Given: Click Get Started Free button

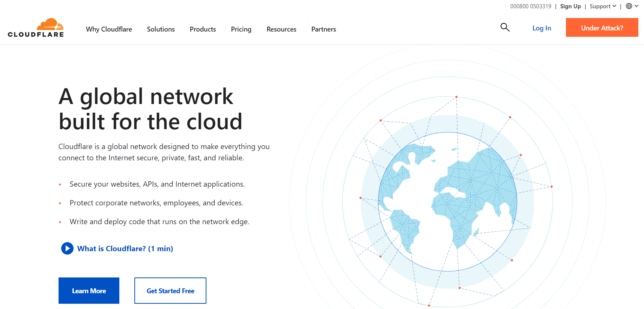Looking at the screenshot, I should [x=170, y=291].
